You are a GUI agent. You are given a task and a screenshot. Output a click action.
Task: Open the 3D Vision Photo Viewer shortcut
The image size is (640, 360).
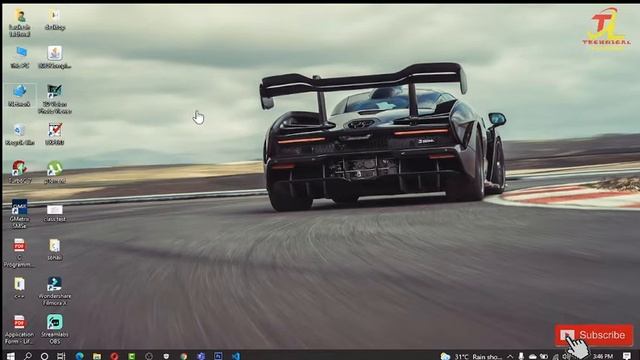(55, 98)
